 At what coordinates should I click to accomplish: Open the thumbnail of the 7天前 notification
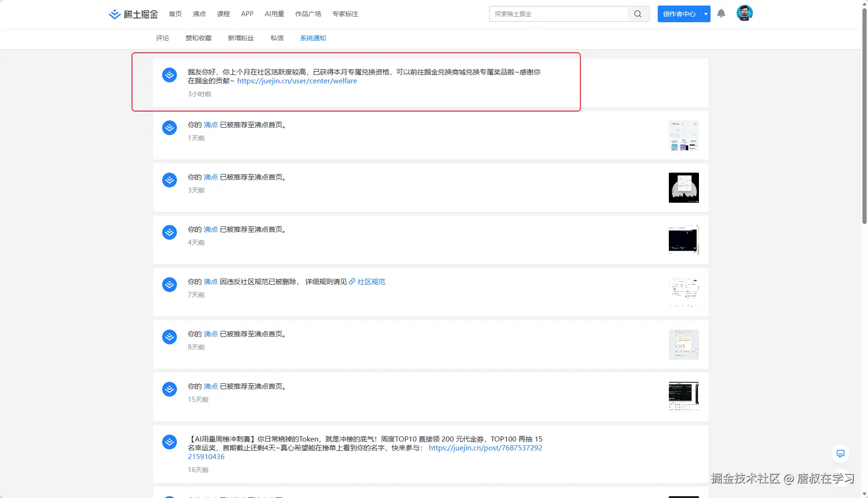coord(684,293)
